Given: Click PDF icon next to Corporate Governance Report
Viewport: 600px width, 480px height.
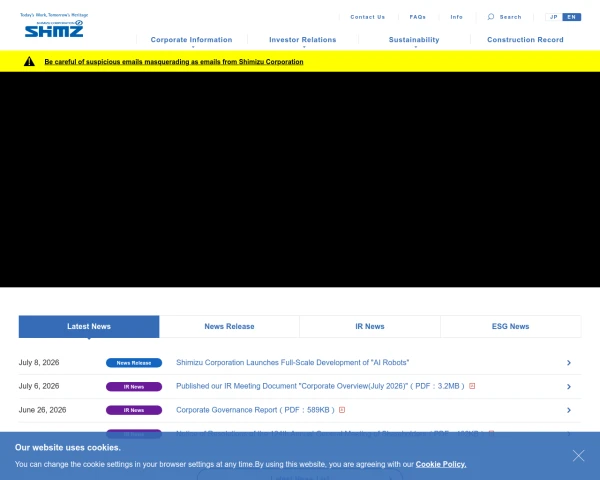Looking at the screenshot, I should coord(342,410).
